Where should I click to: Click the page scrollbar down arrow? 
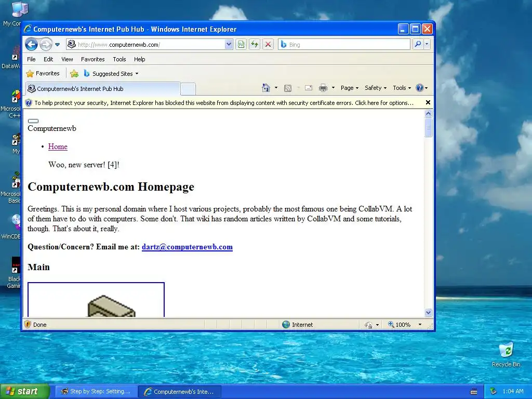pos(428,312)
